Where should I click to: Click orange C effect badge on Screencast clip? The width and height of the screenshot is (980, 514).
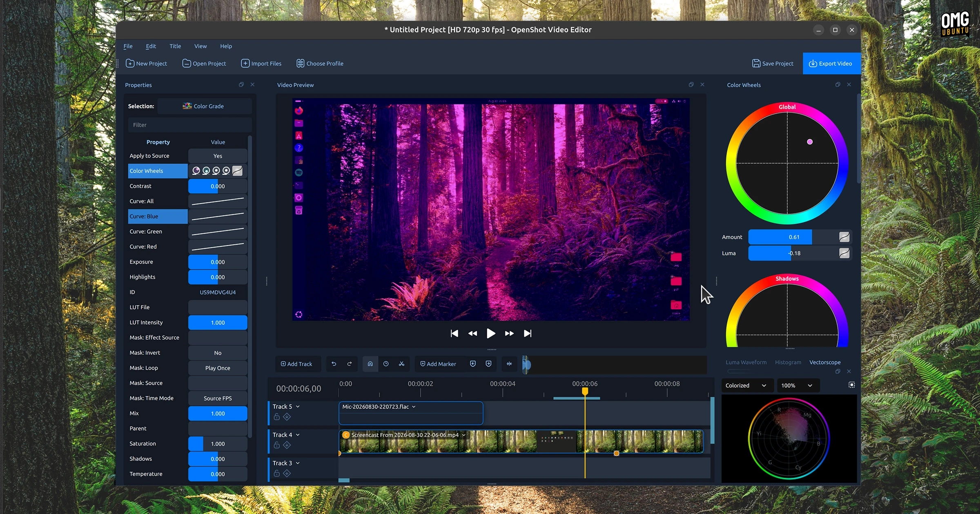(x=346, y=435)
